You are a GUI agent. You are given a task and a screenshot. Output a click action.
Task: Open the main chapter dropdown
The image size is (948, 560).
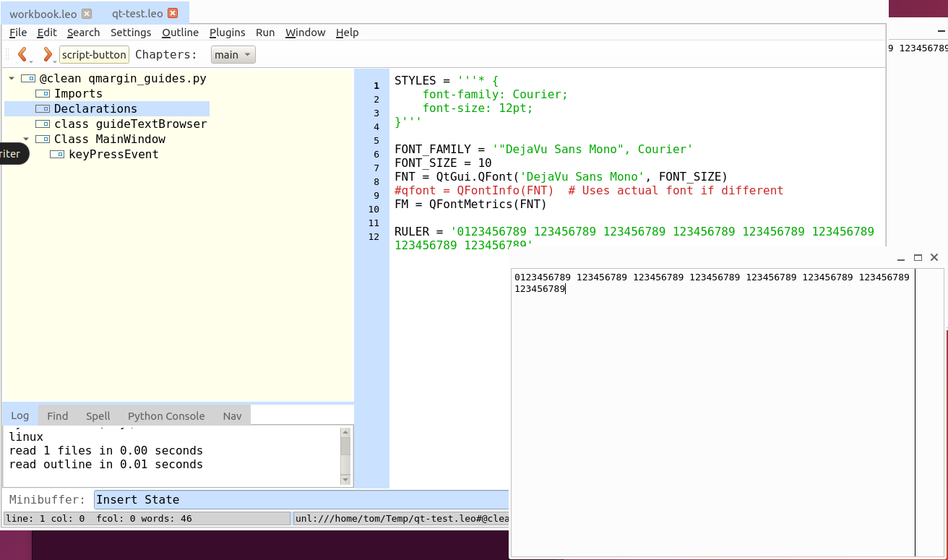(x=233, y=54)
